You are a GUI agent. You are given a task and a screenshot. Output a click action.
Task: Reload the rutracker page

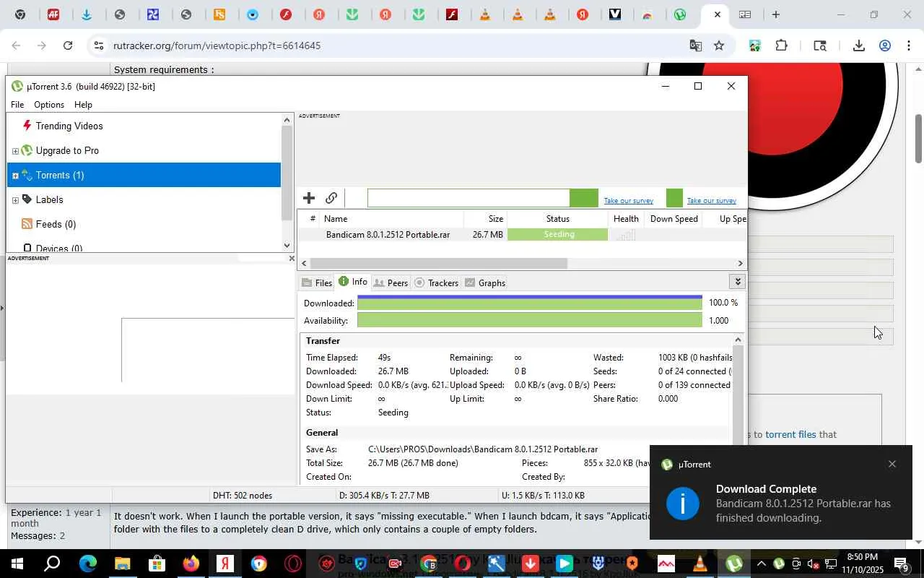(x=68, y=46)
